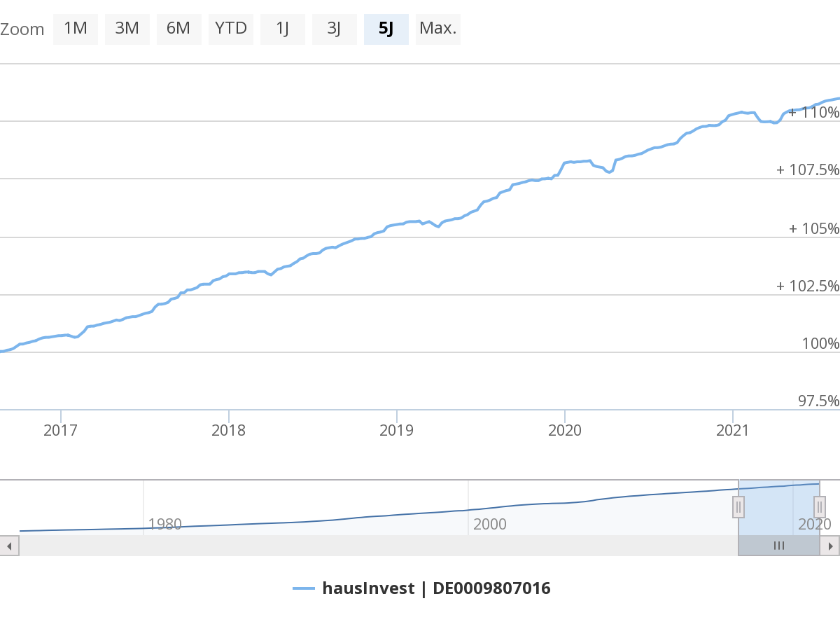Click the 2018 x-axis label

point(228,430)
